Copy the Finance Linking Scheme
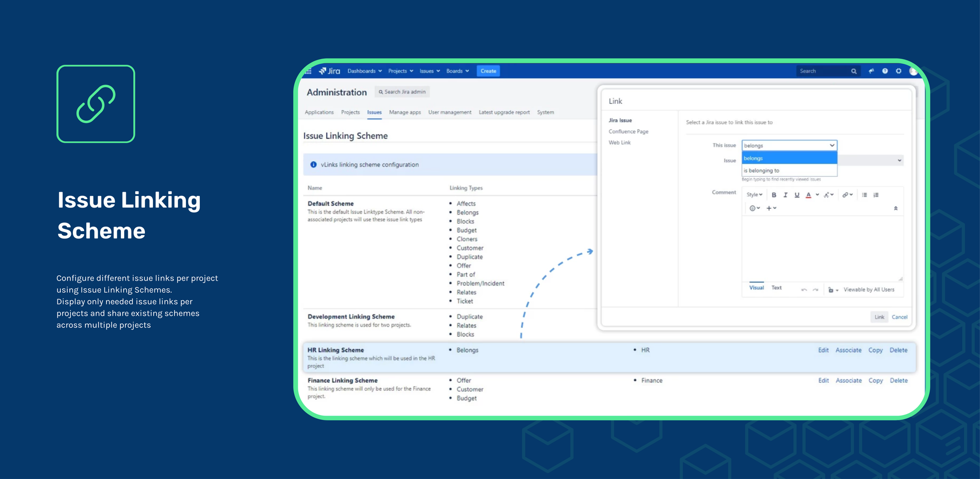 coord(876,381)
